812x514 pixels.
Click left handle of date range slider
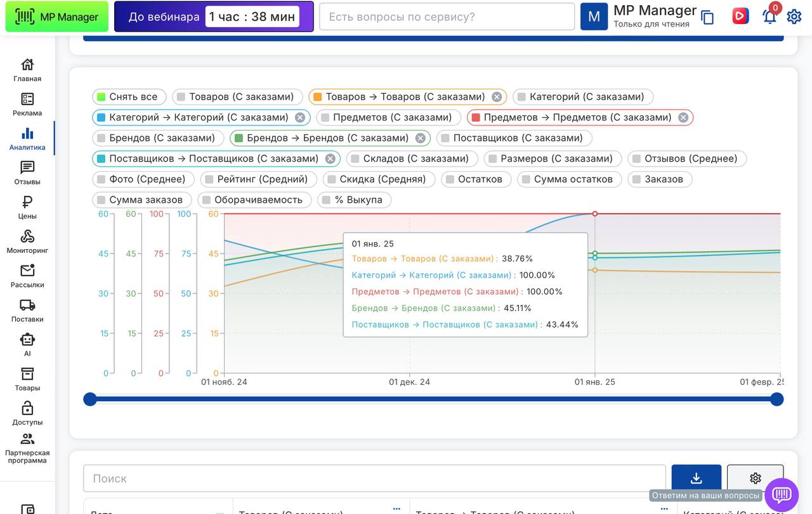90,399
